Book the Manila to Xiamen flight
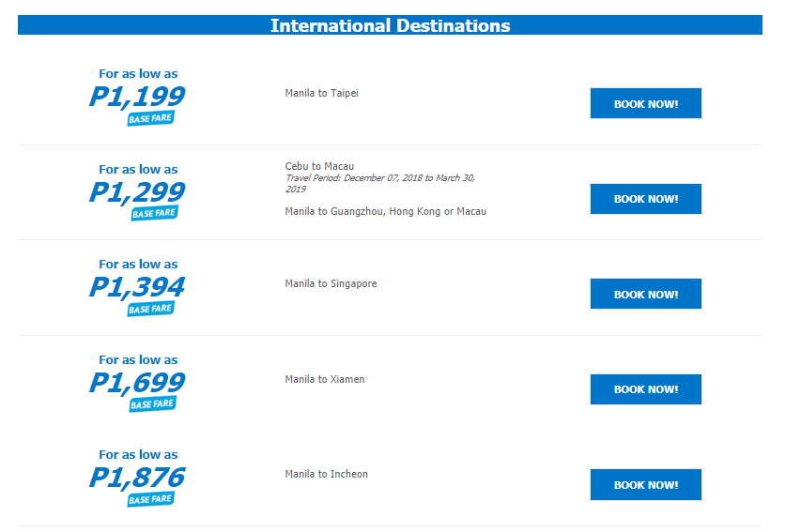801x532 pixels. click(646, 389)
